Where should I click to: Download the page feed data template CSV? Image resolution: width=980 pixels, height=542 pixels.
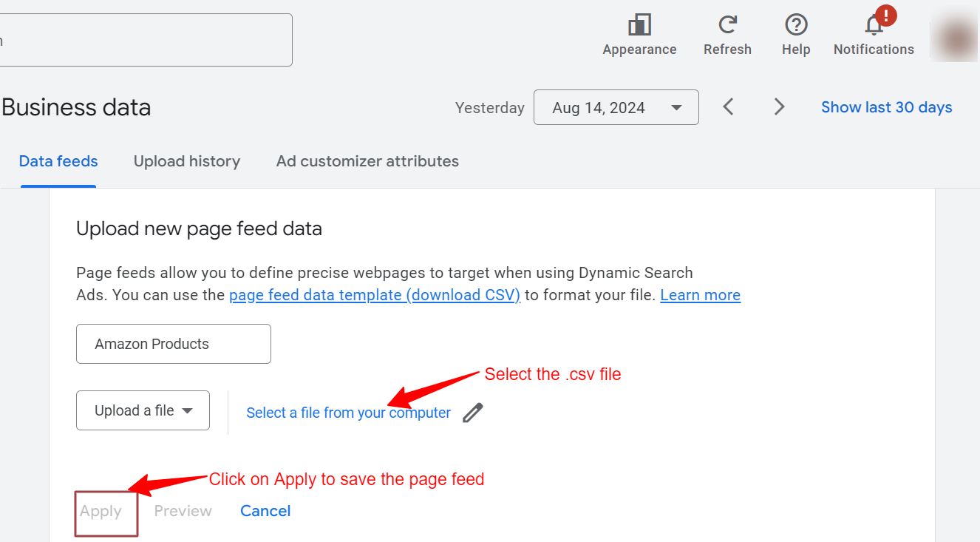click(375, 295)
